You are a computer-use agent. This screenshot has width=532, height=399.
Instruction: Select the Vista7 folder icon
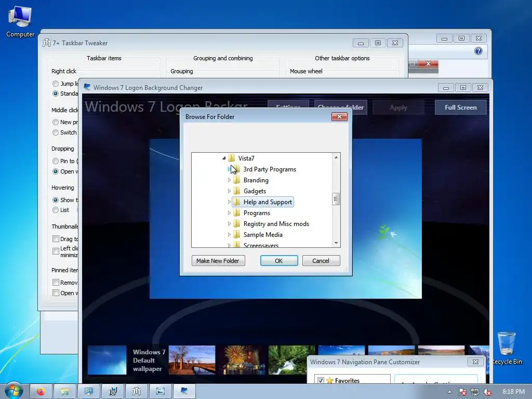(x=231, y=158)
